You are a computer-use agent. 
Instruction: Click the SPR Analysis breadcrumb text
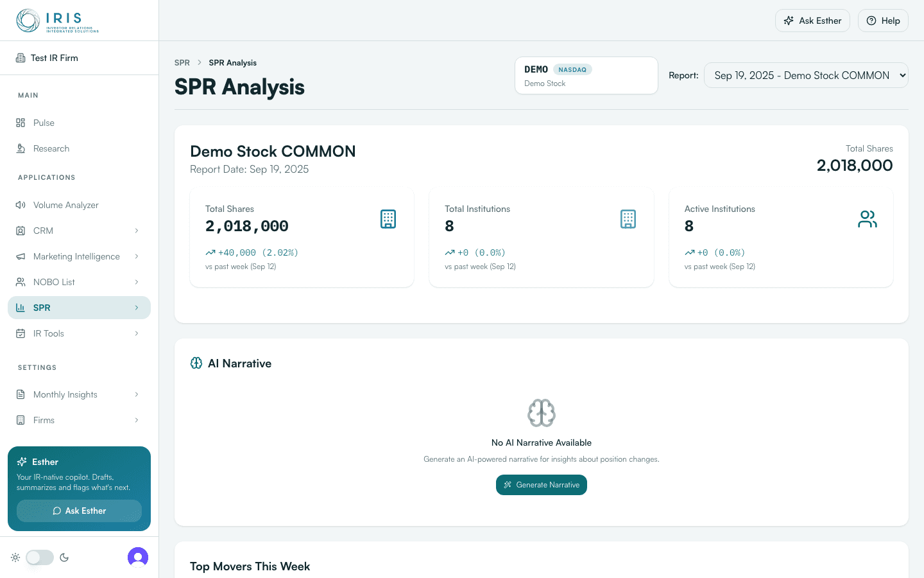pos(233,62)
